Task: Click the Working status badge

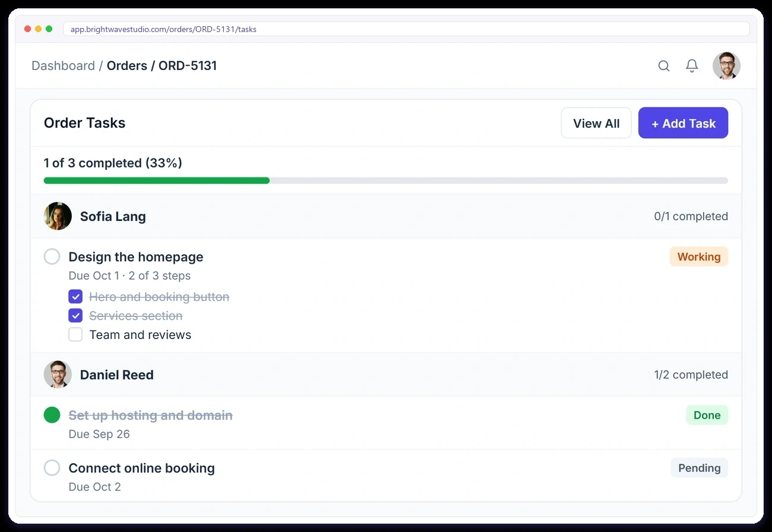Action: [699, 256]
